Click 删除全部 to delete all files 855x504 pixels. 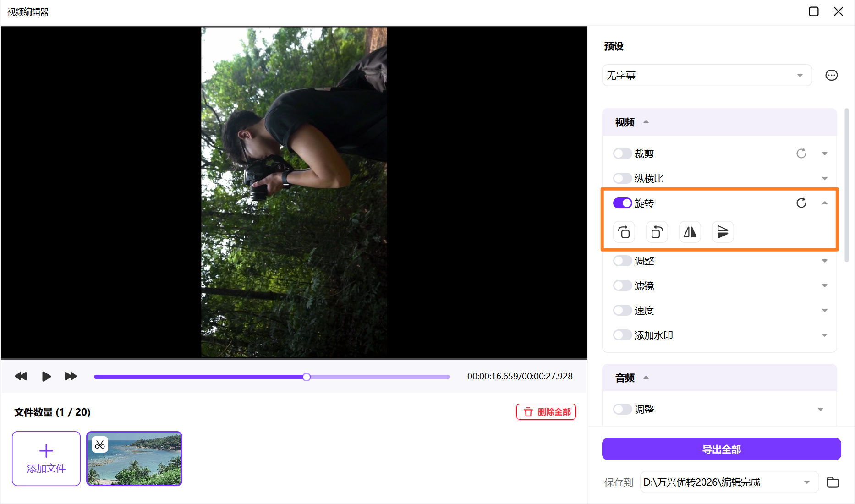(546, 411)
